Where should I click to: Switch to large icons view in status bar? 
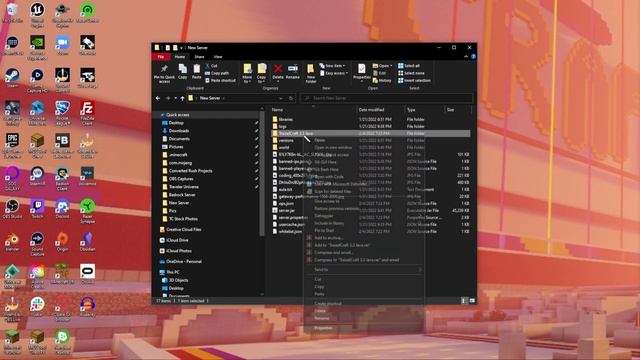472,301
